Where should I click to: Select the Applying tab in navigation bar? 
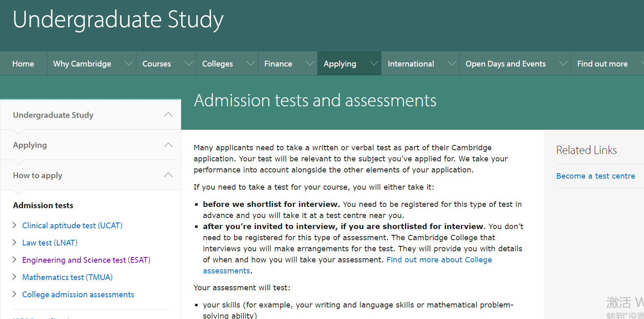pos(340,64)
